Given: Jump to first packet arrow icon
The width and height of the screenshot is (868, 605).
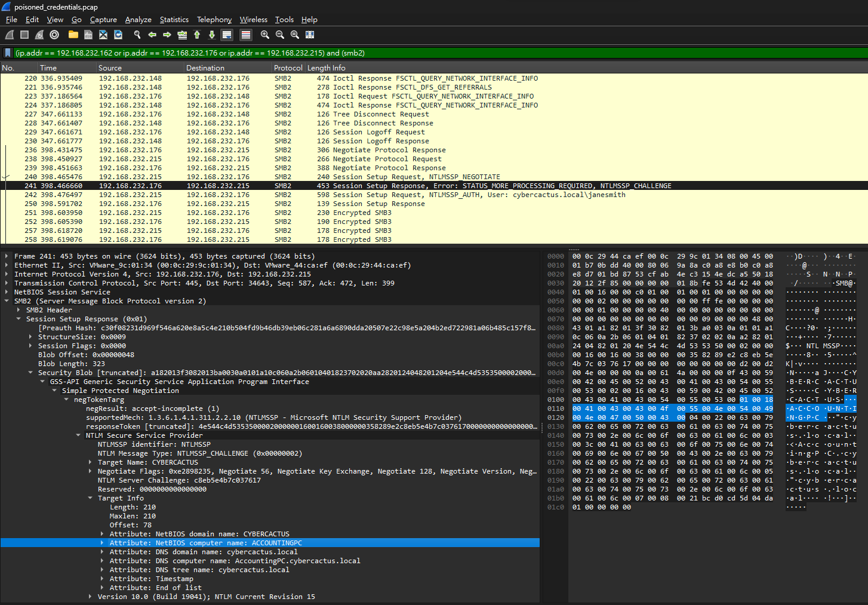Looking at the screenshot, I should pos(197,35).
